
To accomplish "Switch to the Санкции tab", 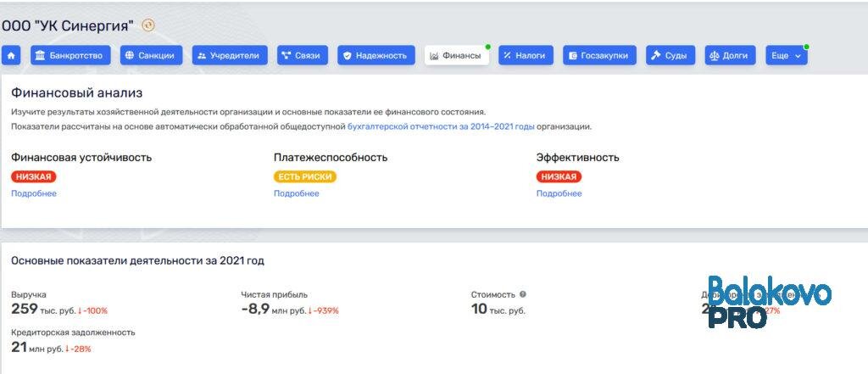I will [x=151, y=55].
